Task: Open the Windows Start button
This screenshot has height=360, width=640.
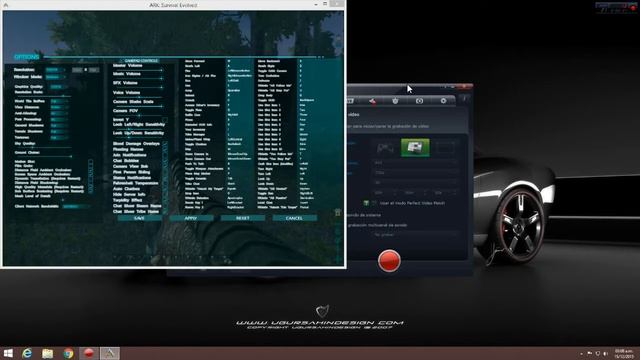Action: [x=8, y=353]
